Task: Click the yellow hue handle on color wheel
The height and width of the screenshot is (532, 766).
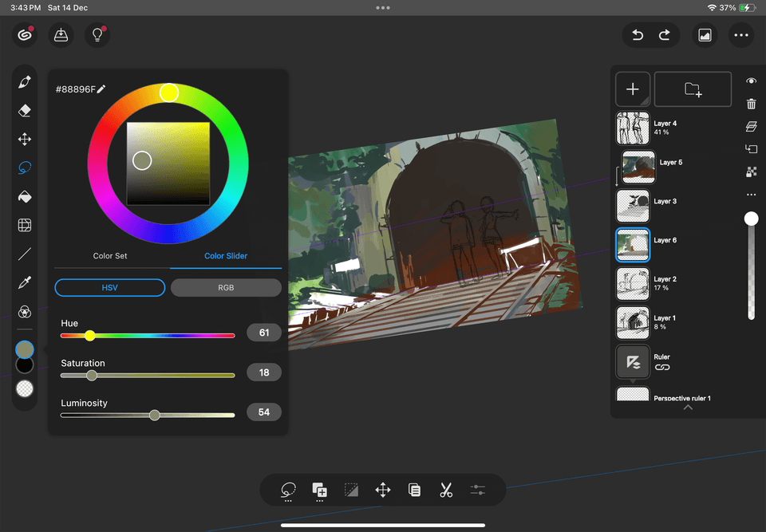Action: 169,93
